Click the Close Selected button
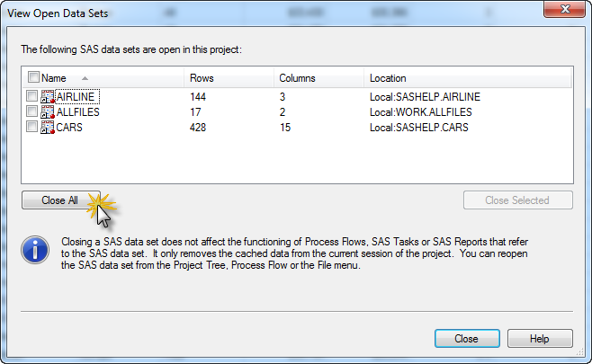 (516, 200)
